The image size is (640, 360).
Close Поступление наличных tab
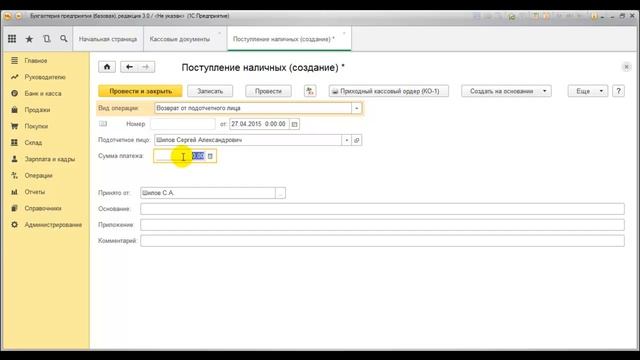click(344, 33)
